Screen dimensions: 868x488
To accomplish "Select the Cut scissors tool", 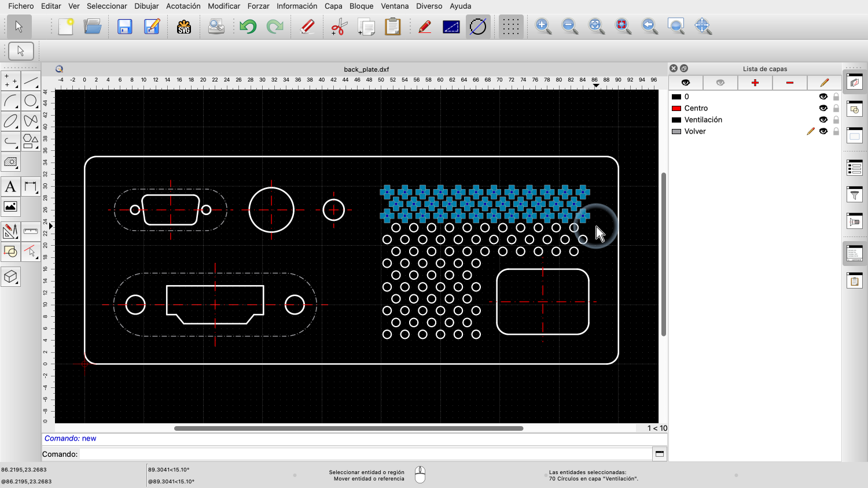I will click(x=339, y=27).
